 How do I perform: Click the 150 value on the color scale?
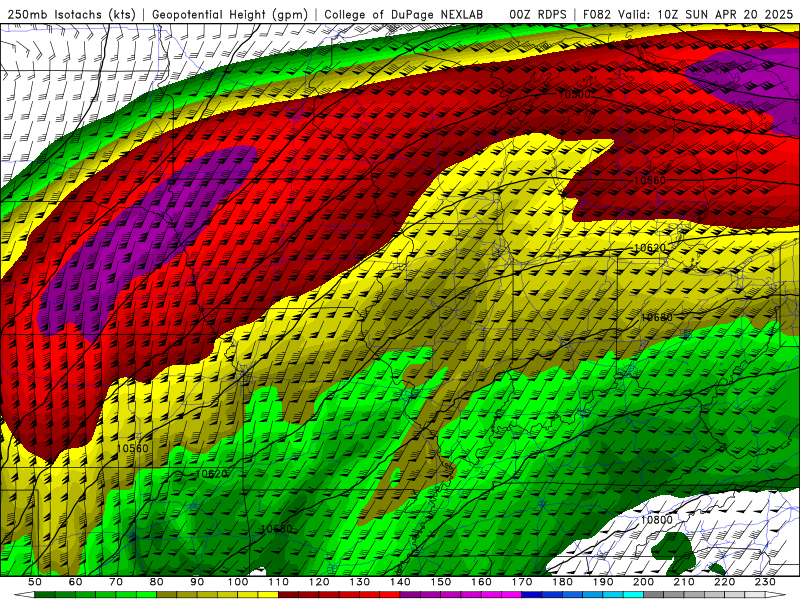(x=440, y=582)
